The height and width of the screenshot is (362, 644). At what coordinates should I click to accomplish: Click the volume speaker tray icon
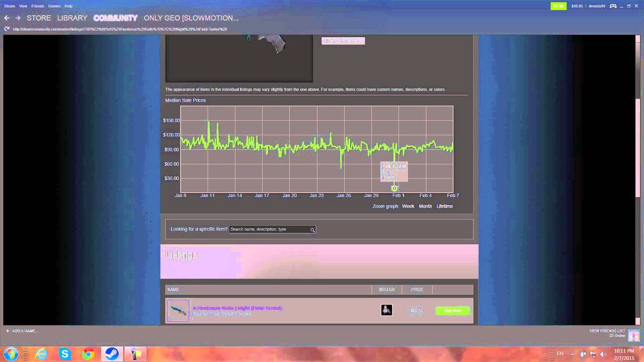coord(603,354)
